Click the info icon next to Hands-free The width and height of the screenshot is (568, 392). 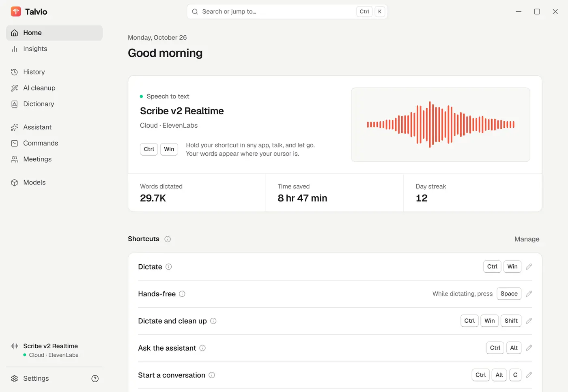pos(182,294)
